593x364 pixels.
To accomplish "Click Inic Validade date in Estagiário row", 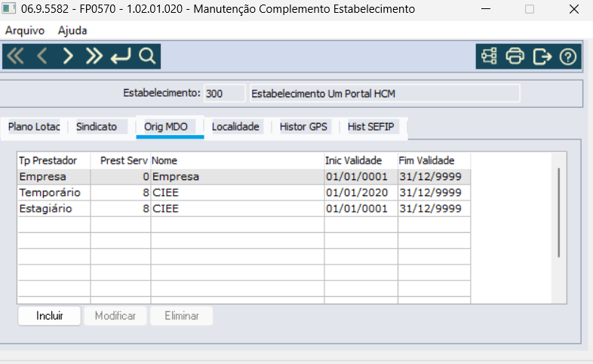I will point(361,209).
